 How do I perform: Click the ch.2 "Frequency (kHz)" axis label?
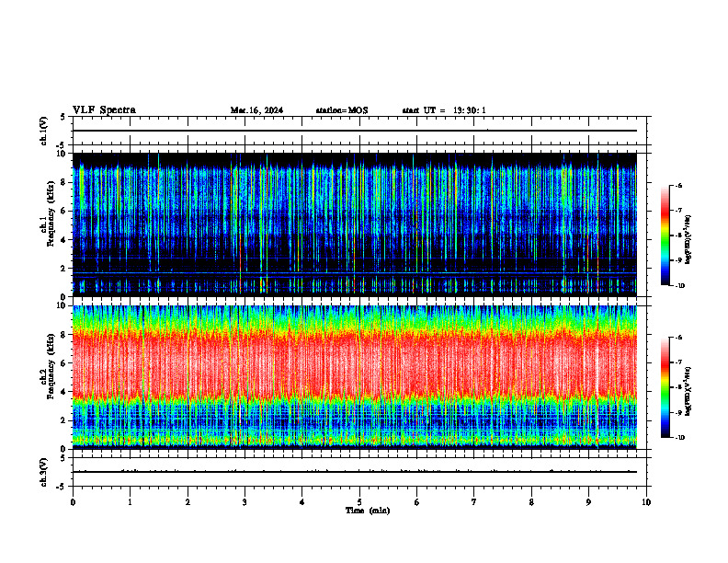51,366
